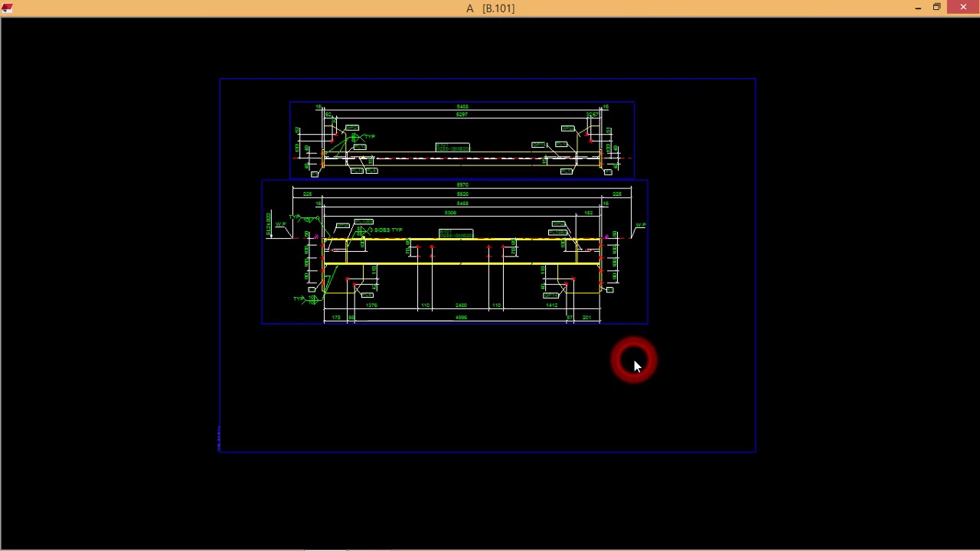Select the 5297 dimension text
This screenshot has height=551, width=980.
tap(462, 115)
